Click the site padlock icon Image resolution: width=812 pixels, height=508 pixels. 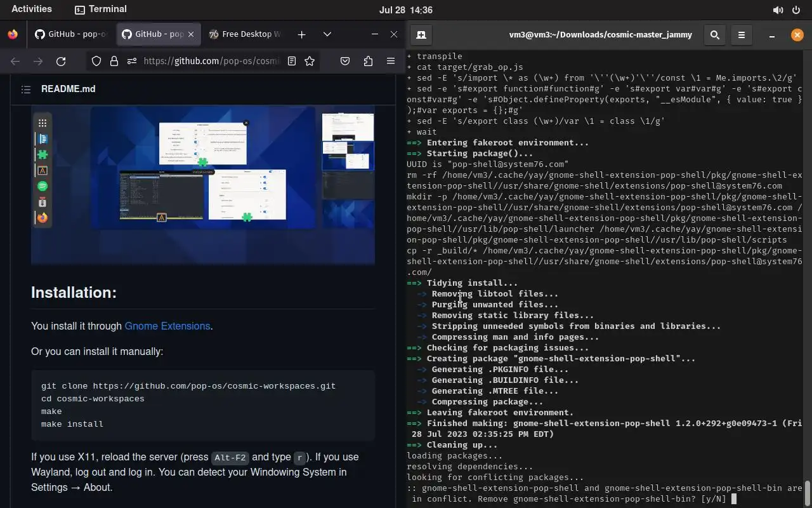(114, 61)
